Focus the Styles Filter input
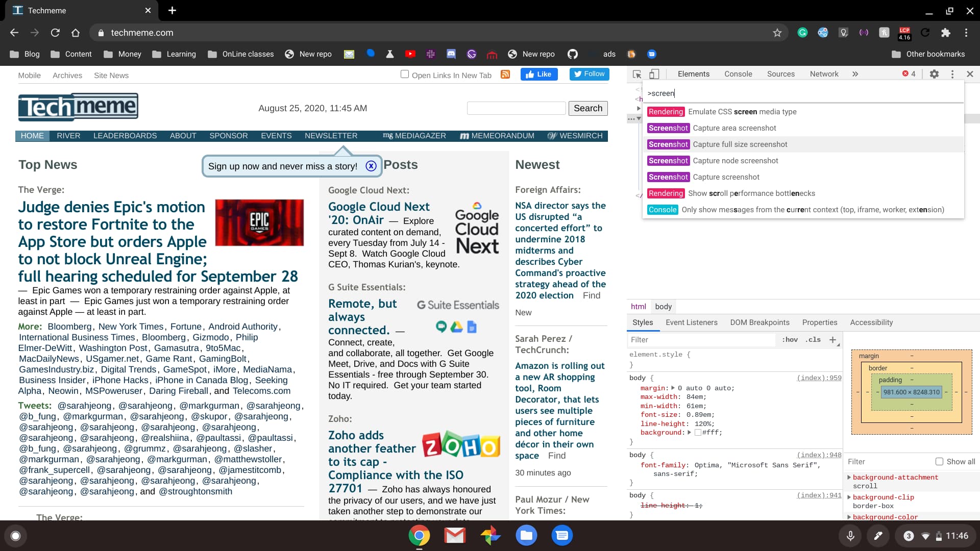The height and width of the screenshot is (551, 980). coord(701,340)
